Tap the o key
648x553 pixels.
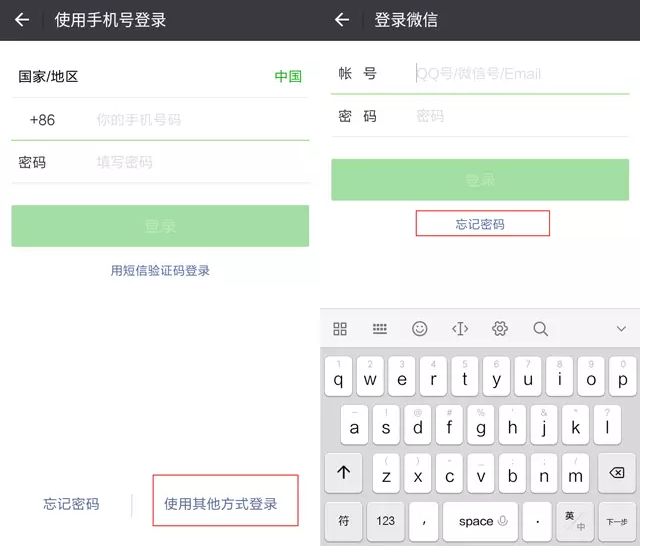pos(591,377)
